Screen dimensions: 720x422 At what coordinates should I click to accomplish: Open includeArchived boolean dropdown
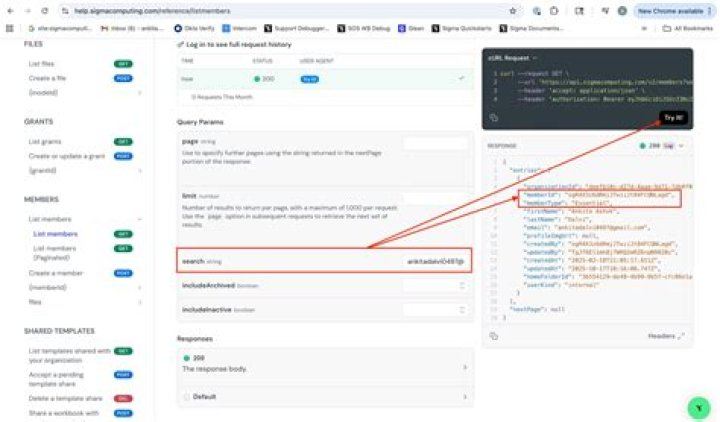[x=435, y=286]
